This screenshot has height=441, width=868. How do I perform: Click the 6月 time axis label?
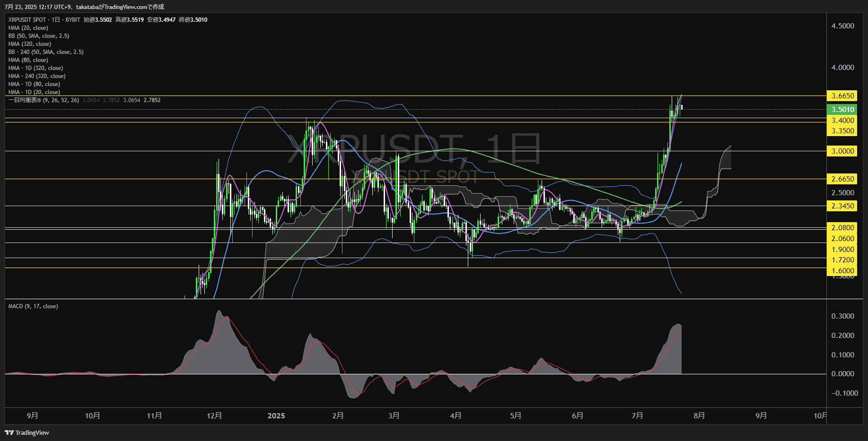tap(577, 416)
